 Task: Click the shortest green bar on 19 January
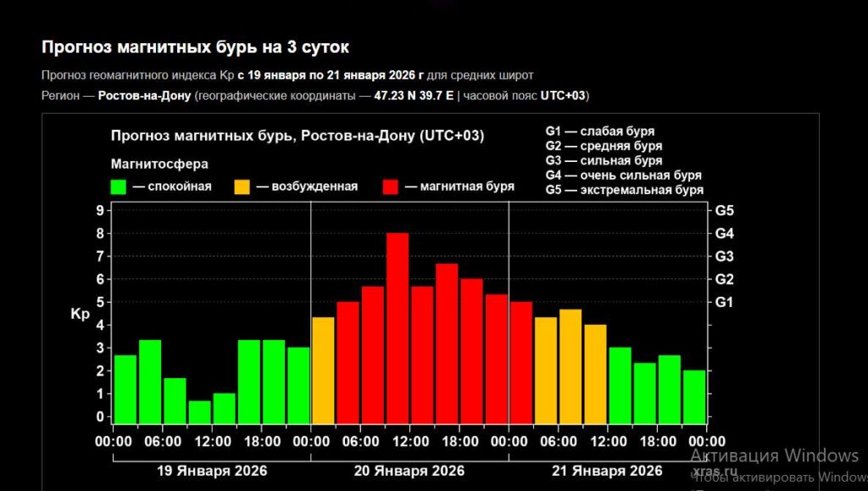[x=200, y=412]
